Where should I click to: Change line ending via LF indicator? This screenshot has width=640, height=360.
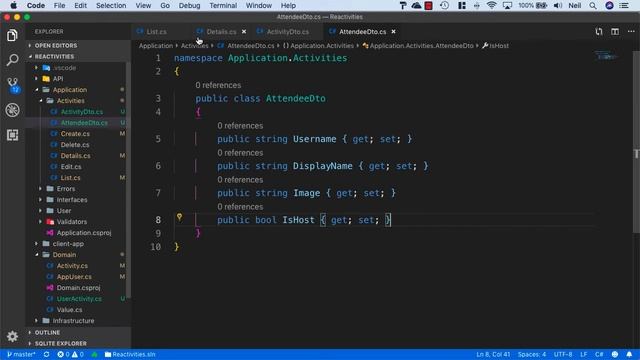click(x=584, y=354)
